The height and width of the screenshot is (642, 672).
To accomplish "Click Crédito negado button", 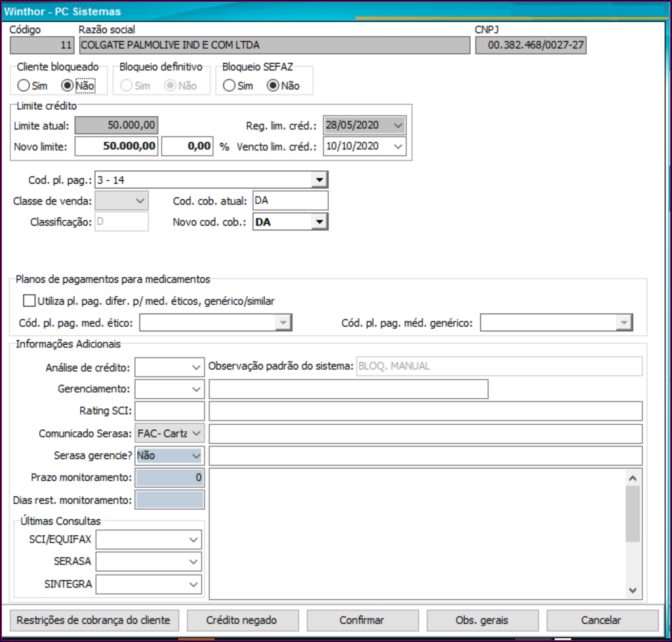I will tap(242, 620).
